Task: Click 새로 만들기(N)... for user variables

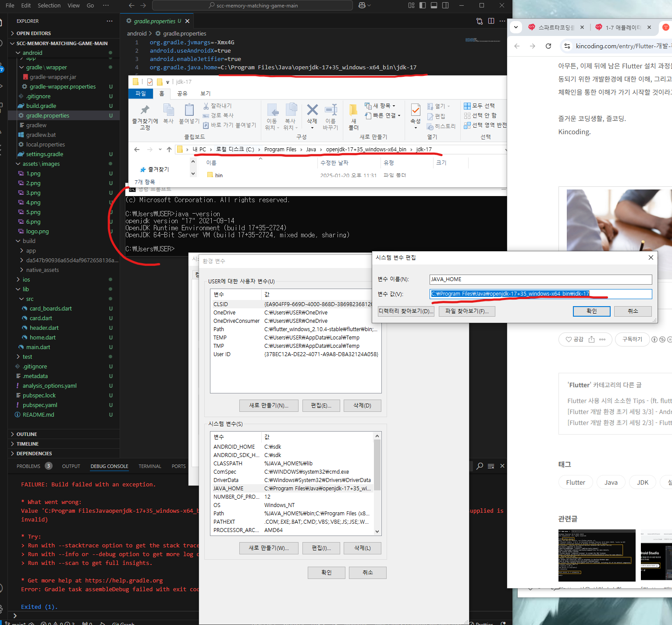Action: (x=269, y=405)
